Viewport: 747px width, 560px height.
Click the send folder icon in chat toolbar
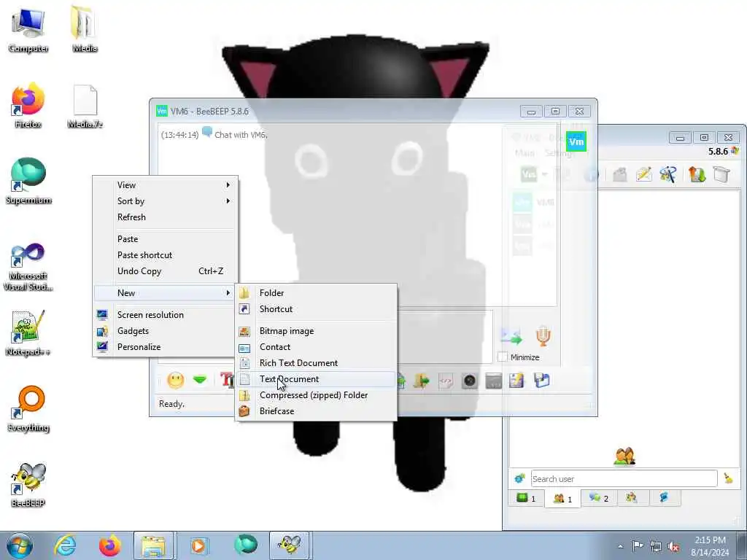tap(421, 381)
